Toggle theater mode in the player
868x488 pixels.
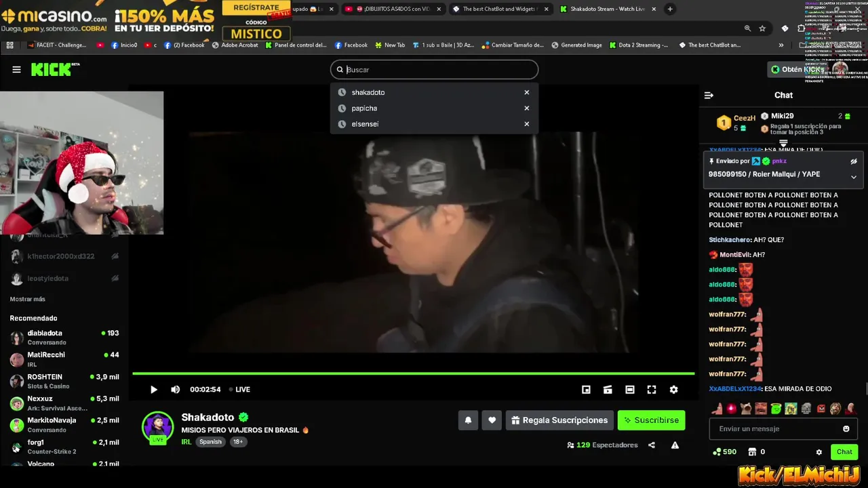(x=630, y=390)
